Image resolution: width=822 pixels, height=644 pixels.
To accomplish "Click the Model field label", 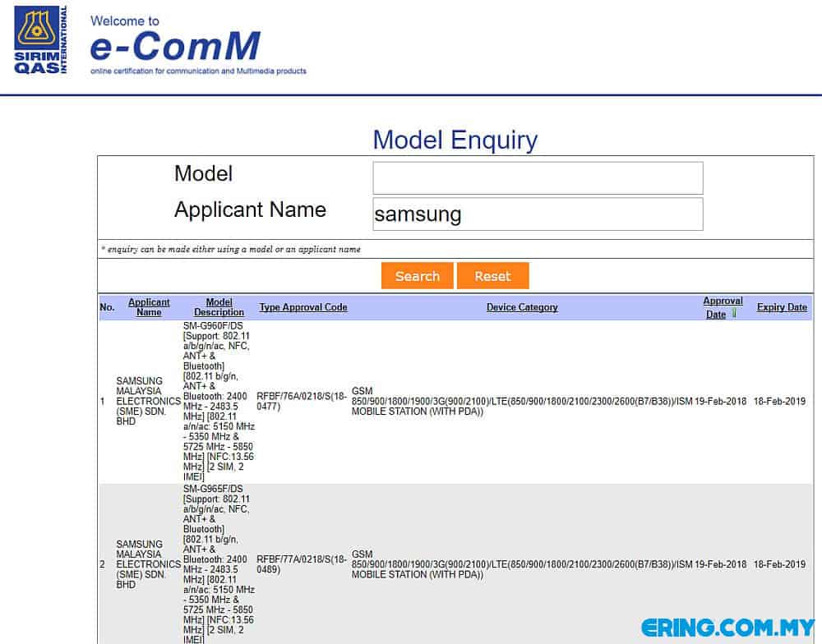I will [203, 173].
